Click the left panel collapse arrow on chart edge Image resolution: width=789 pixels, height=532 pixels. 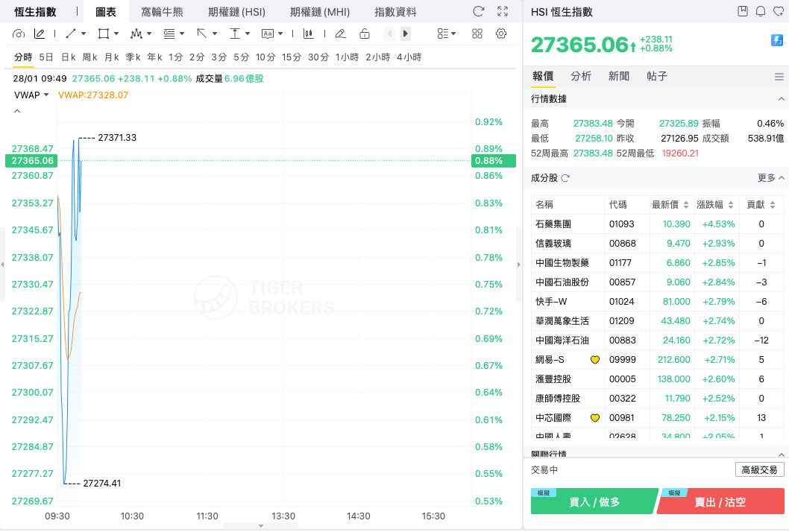point(2,265)
